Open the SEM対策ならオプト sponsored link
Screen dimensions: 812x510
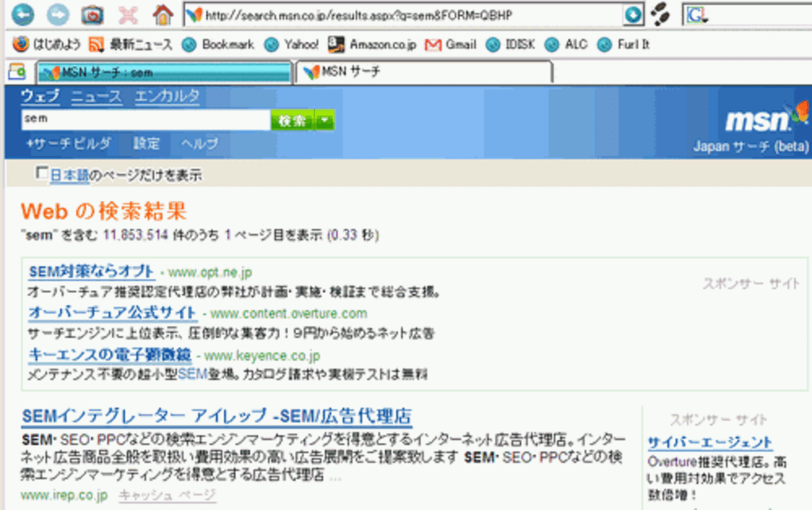click(92, 272)
